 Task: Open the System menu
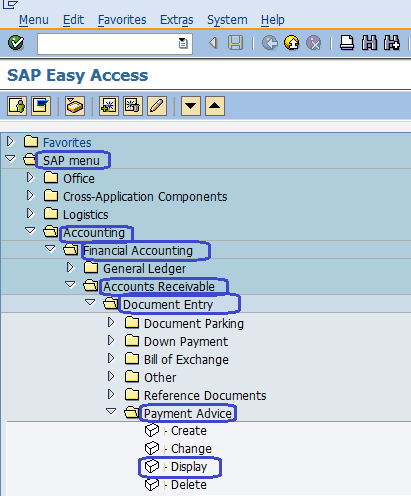click(x=227, y=20)
